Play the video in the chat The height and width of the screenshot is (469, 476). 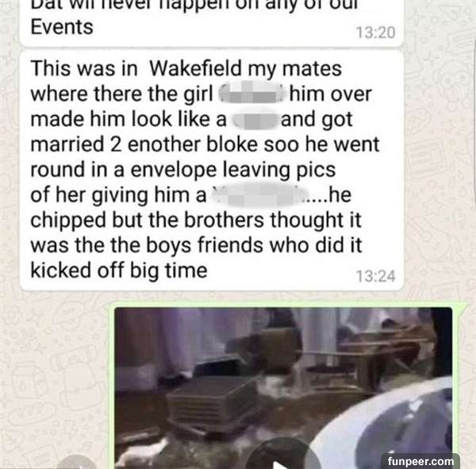[x=282, y=456]
